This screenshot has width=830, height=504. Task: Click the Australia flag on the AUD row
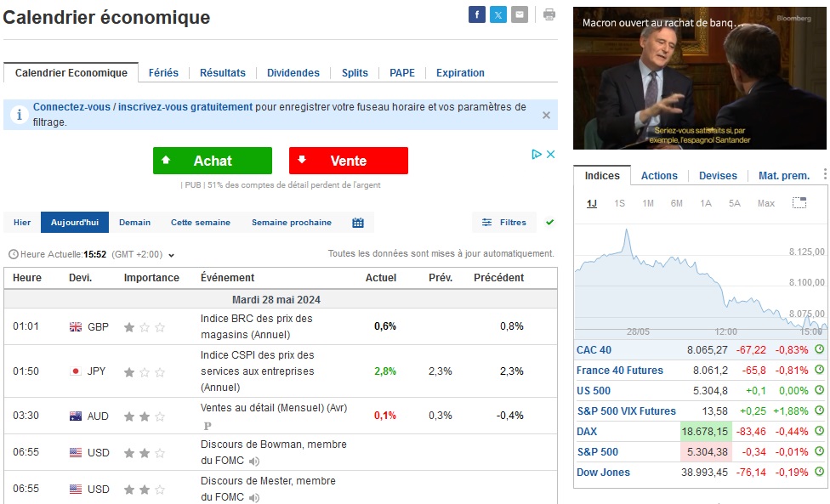point(76,416)
